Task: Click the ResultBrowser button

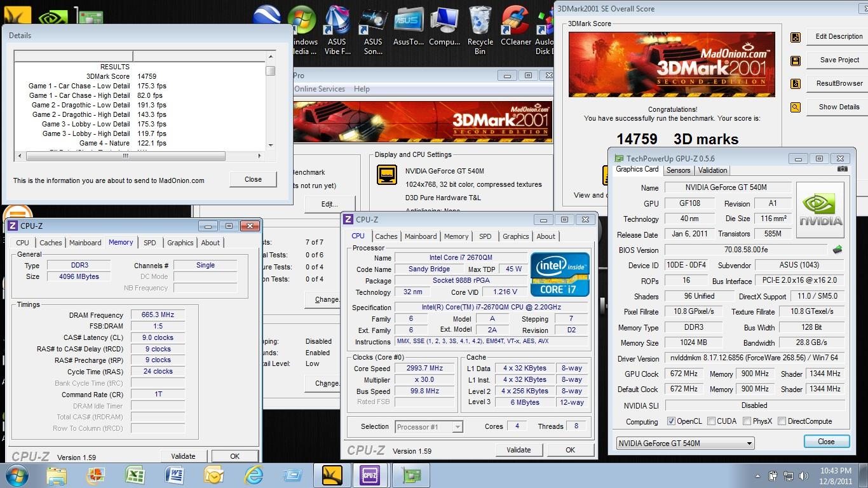Action: pos(839,83)
